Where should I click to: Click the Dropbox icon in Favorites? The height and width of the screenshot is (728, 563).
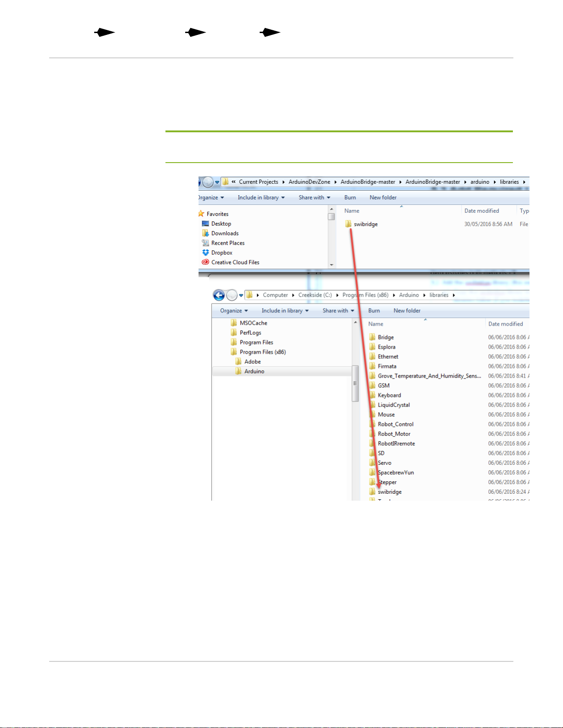pyautogui.click(x=205, y=253)
